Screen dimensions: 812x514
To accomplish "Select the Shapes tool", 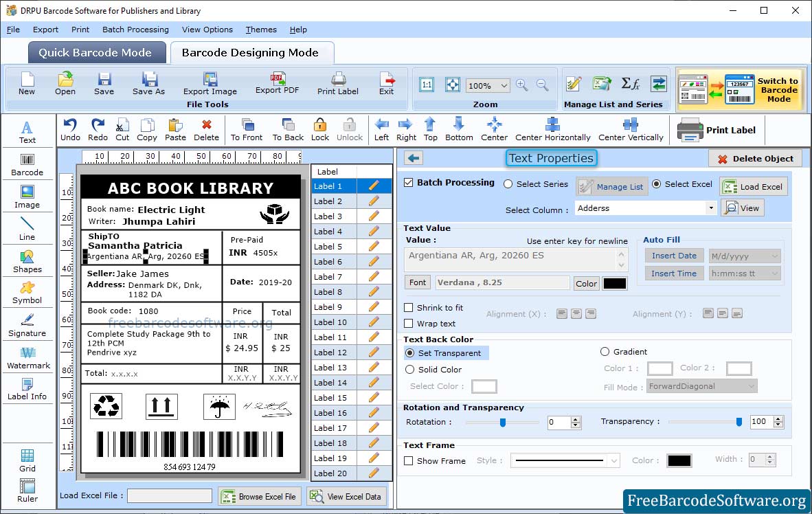I will [x=27, y=262].
